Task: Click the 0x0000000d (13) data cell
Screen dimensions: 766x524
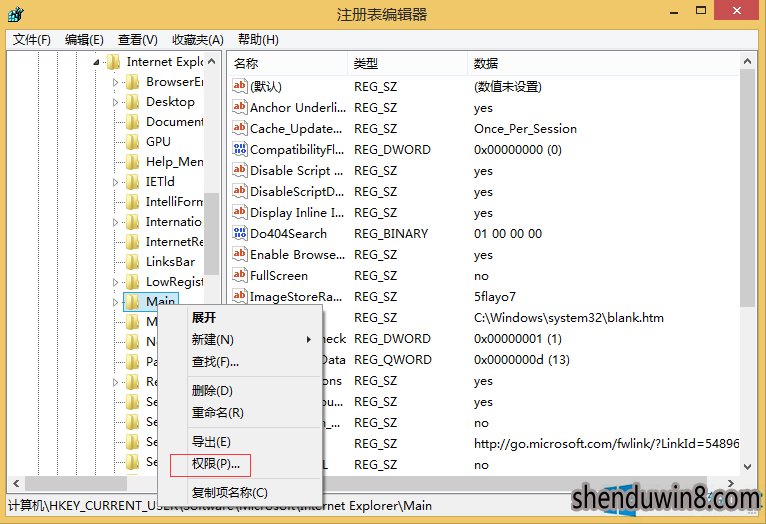Action: coord(522,360)
